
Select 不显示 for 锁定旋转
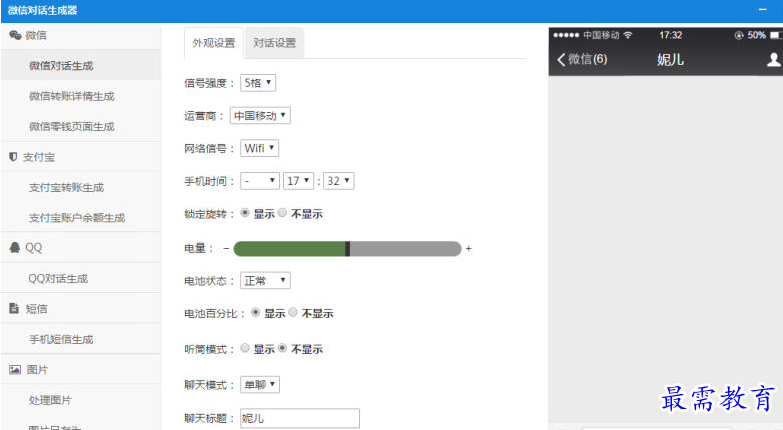(x=282, y=213)
